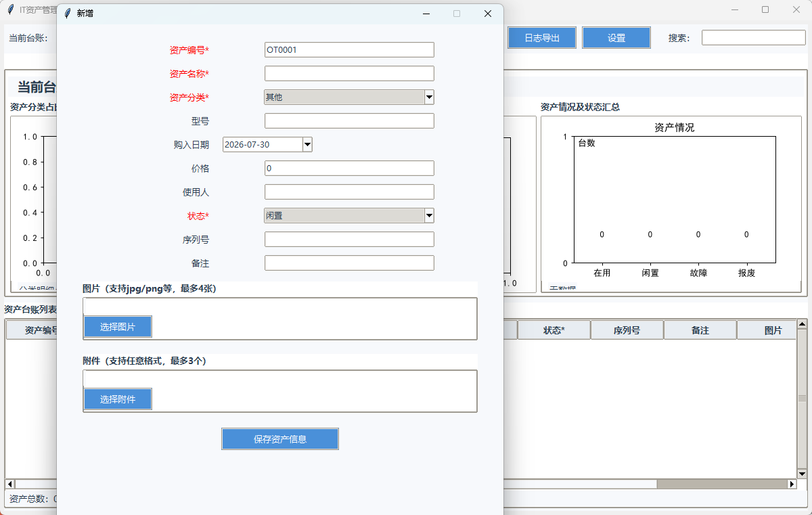Click the 资产情况 chart title

coord(675,127)
